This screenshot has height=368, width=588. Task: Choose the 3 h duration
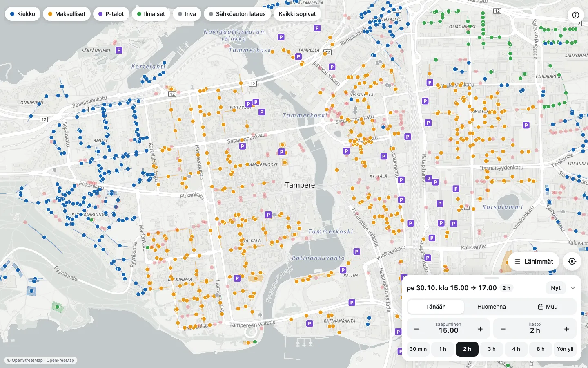[492, 349]
